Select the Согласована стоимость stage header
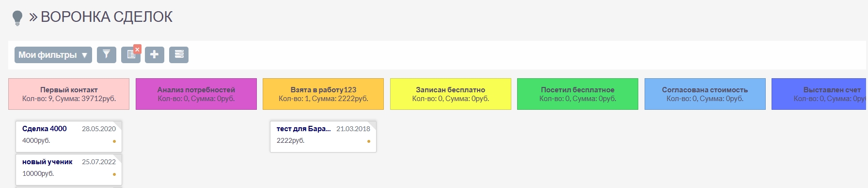 (705, 94)
